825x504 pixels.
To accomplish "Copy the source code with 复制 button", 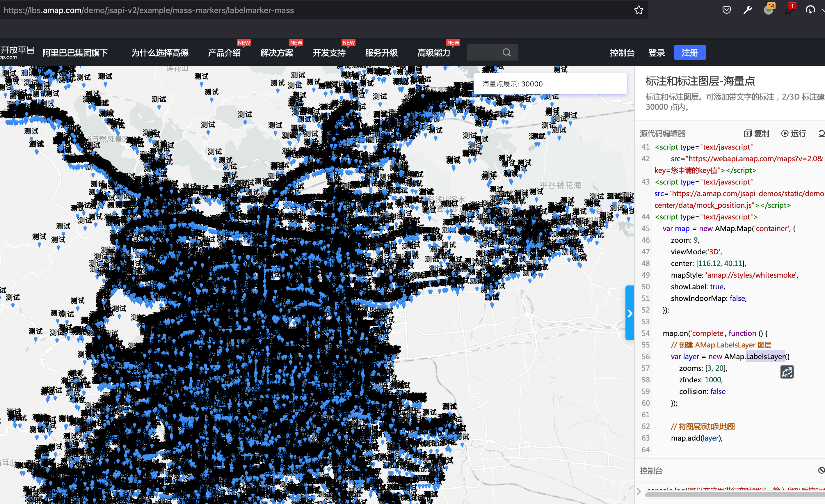I will tap(757, 134).
